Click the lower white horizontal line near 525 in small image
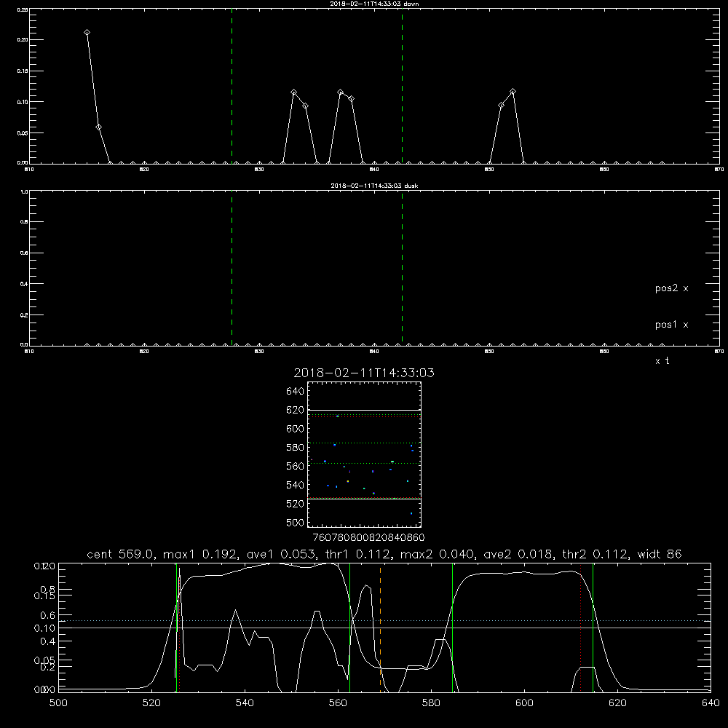Screen dimensions: 728x728 click(364, 499)
